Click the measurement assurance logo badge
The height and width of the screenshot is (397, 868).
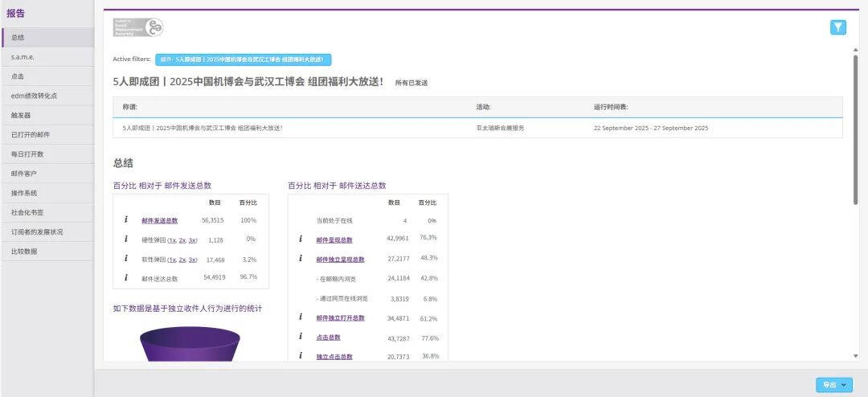pyautogui.click(x=137, y=27)
